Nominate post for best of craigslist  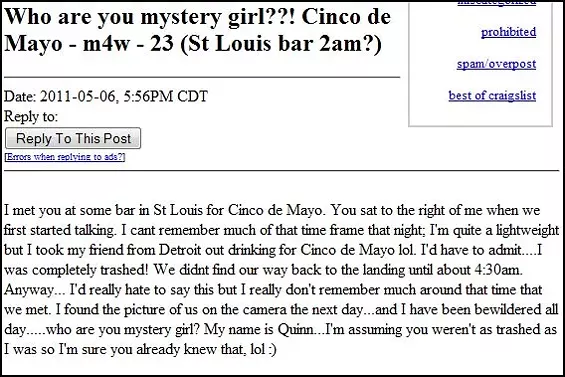pos(492,96)
